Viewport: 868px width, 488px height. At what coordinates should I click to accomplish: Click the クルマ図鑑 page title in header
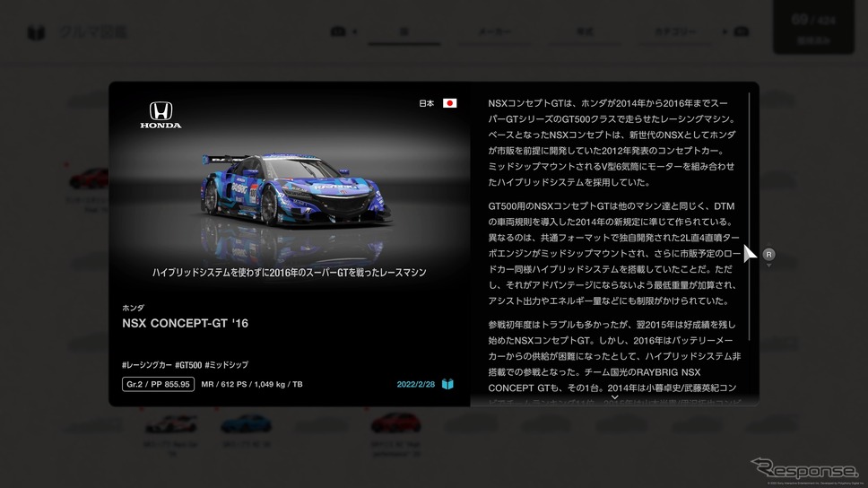pyautogui.click(x=92, y=32)
